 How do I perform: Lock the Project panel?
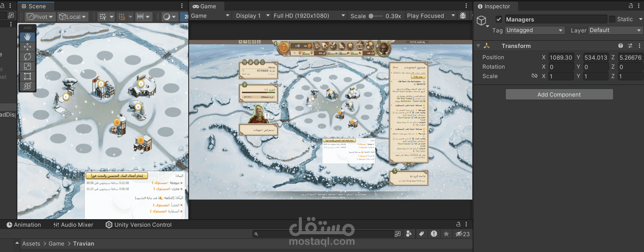(x=458, y=224)
